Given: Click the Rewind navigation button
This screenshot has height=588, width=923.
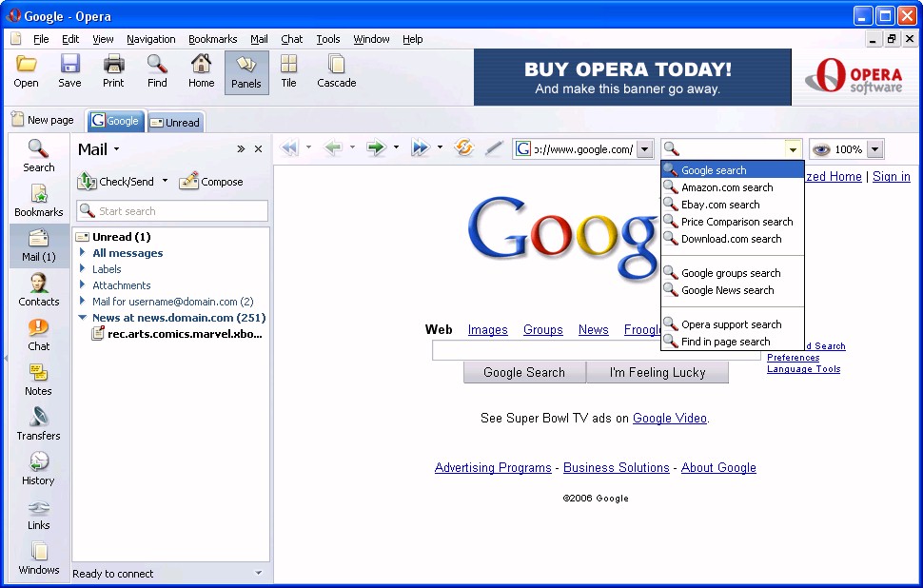Looking at the screenshot, I should point(289,147).
